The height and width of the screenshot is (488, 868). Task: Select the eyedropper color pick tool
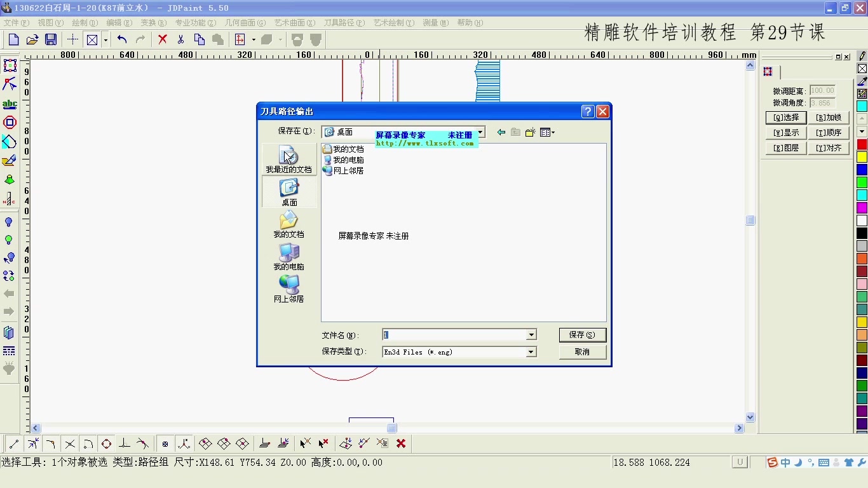pyautogui.click(x=862, y=81)
